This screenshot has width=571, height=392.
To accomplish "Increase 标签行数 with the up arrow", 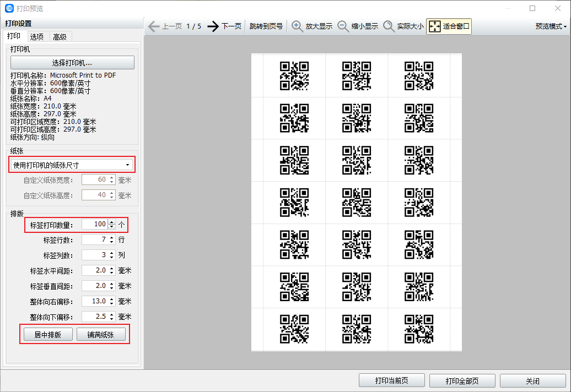I will pyautogui.click(x=112, y=237).
